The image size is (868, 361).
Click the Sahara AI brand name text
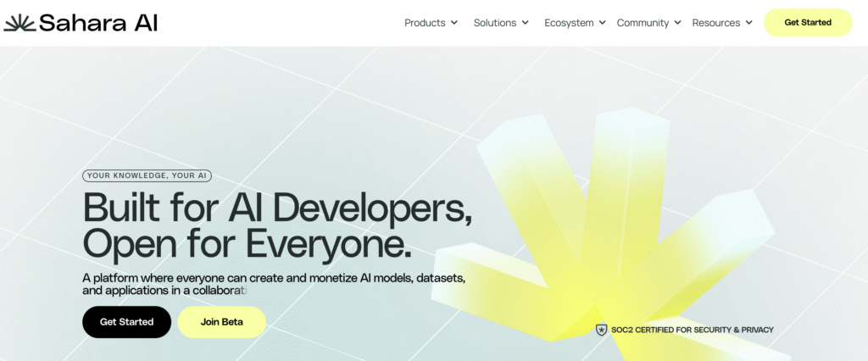pyautogui.click(x=97, y=23)
